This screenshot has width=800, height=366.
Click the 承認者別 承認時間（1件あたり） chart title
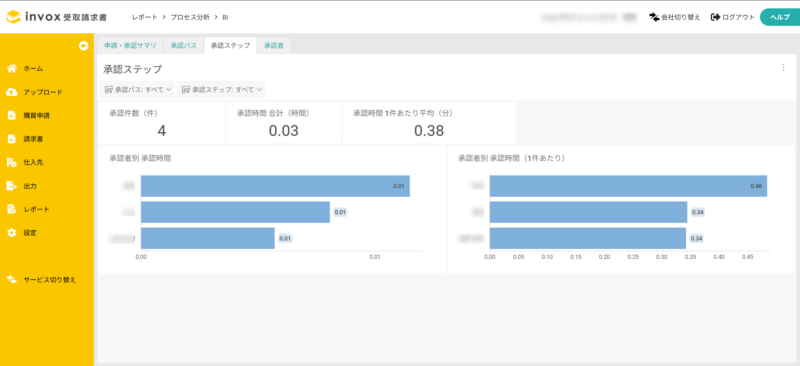point(511,158)
